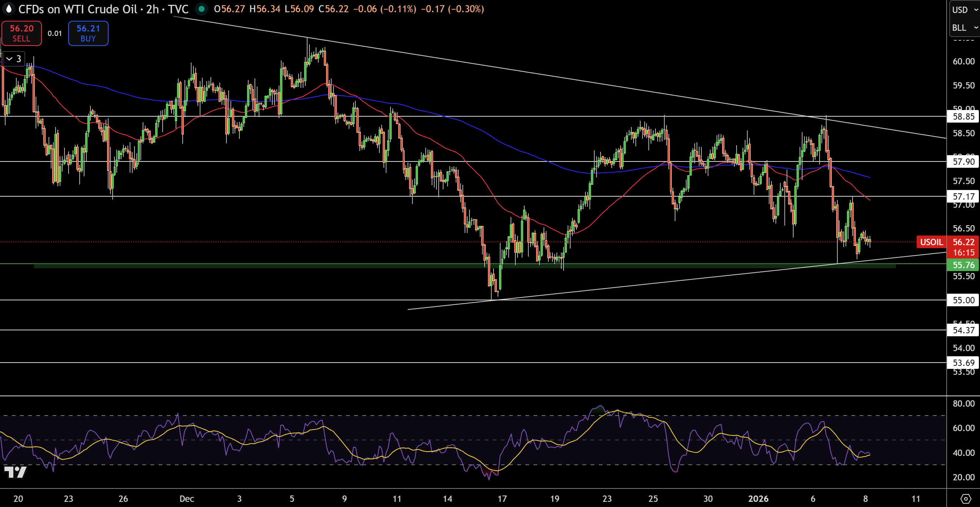The height and width of the screenshot is (507, 980).
Task: Select the 55.00 horizontal level label
Action: click(963, 300)
